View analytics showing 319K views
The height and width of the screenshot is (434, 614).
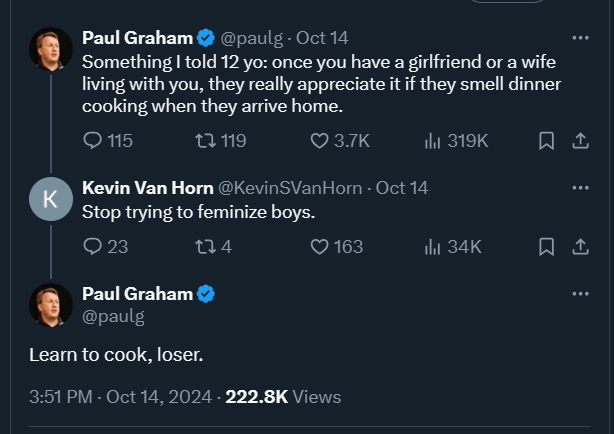434,141
